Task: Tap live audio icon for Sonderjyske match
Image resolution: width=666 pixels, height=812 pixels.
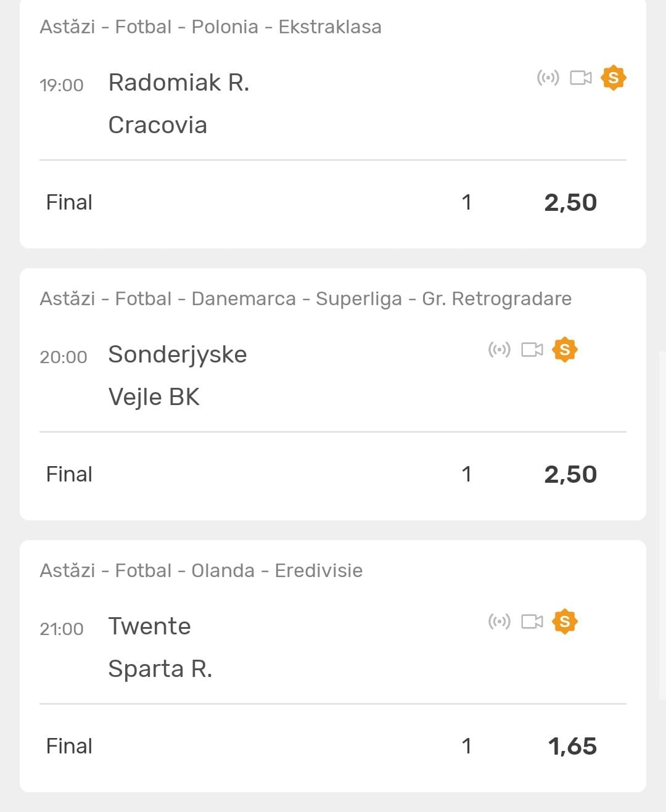Action: coord(499,350)
